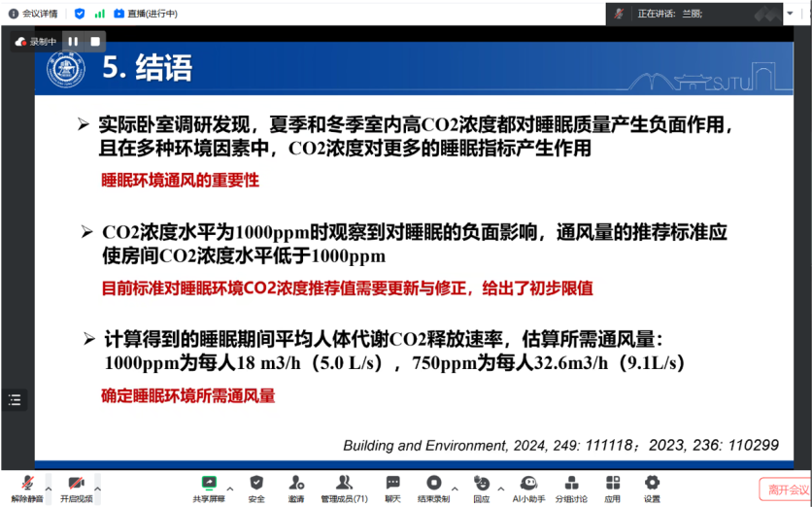Open 分组讨论 breakout rooms
Screen dimensions: 812x507
point(571,486)
